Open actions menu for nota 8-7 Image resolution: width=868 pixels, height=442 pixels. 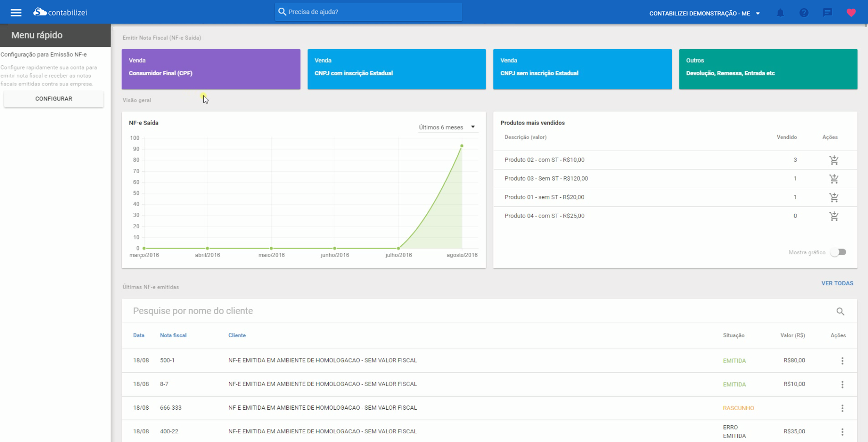(x=842, y=385)
